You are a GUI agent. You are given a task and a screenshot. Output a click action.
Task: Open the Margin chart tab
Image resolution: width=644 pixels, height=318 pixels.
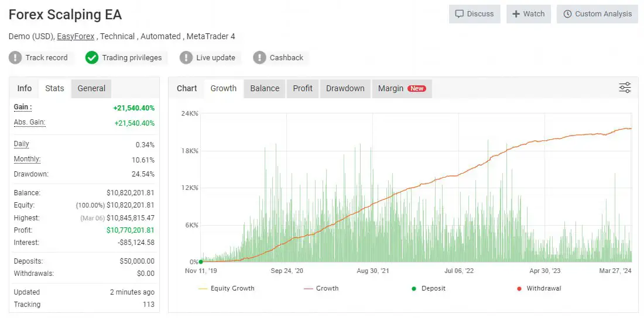pos(402,88)
